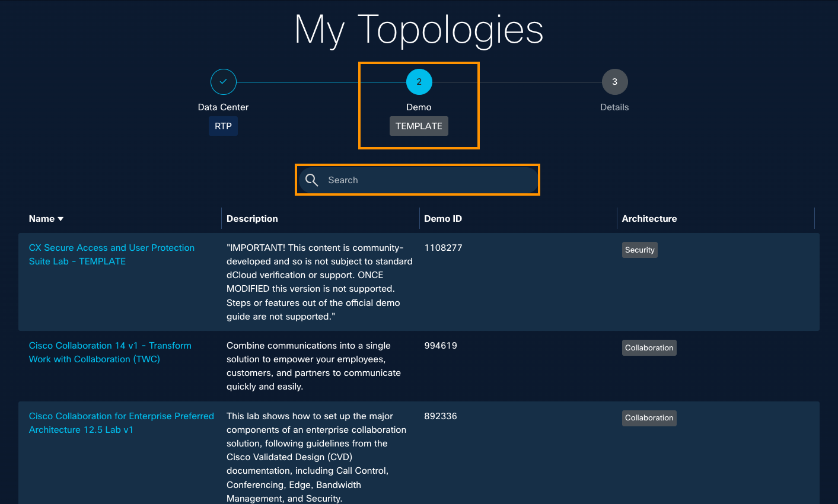
Task: Click the RTP data center badge
Action: (223, 126)
